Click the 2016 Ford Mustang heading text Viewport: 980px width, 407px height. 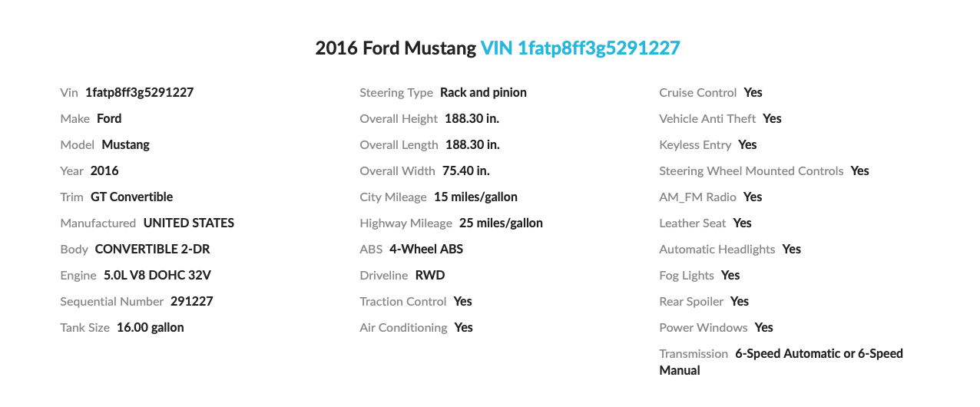point(395,48)
